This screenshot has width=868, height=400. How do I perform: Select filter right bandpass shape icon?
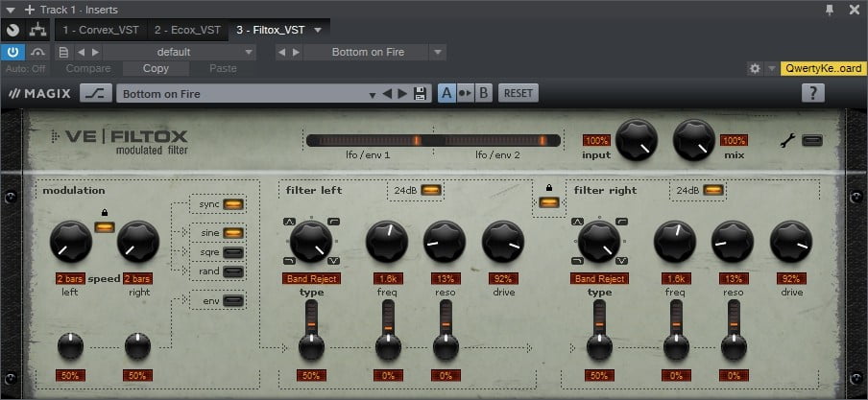tap(577, 222)
